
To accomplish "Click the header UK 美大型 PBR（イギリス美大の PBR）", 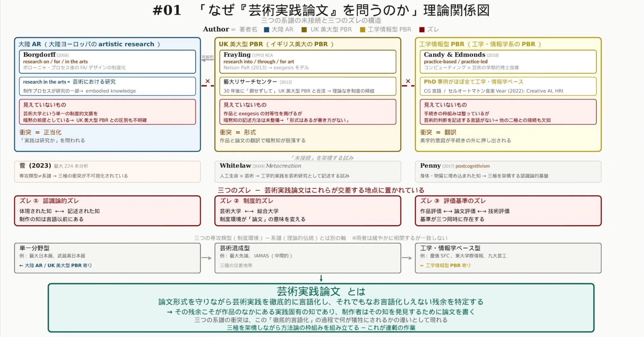I will 276,44.
